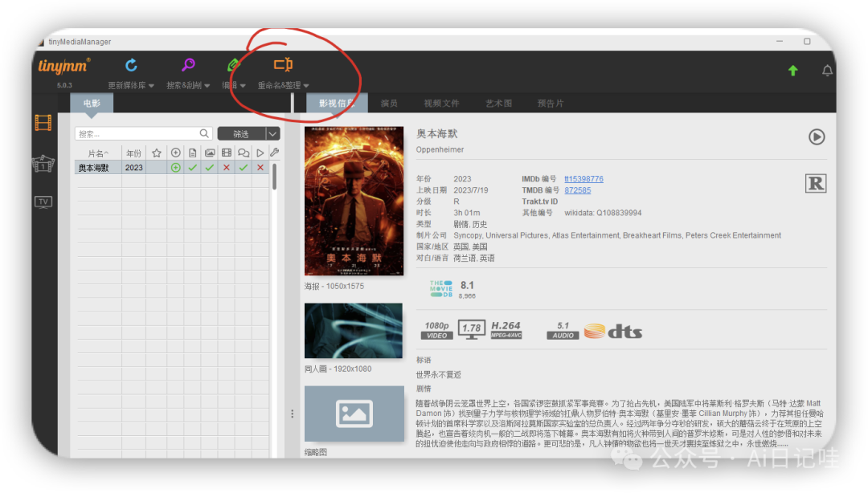Image resolution: width=868 pixels, height=493 pixels.
Task: Click the rating score 8.1
Action: coord(467,286)
